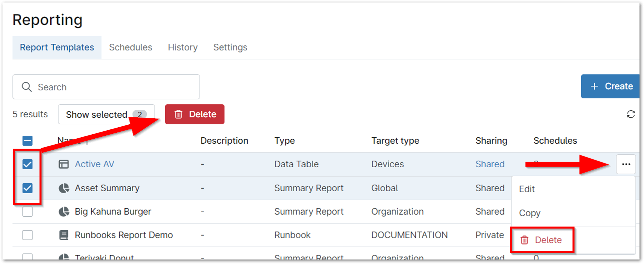Click the pie chart icon beside Big Kahuna Burger

63,212
